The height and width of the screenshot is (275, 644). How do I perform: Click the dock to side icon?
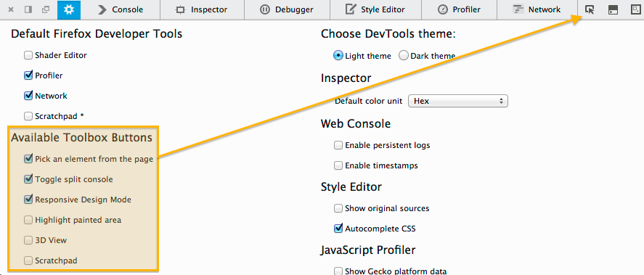point(28,9)
